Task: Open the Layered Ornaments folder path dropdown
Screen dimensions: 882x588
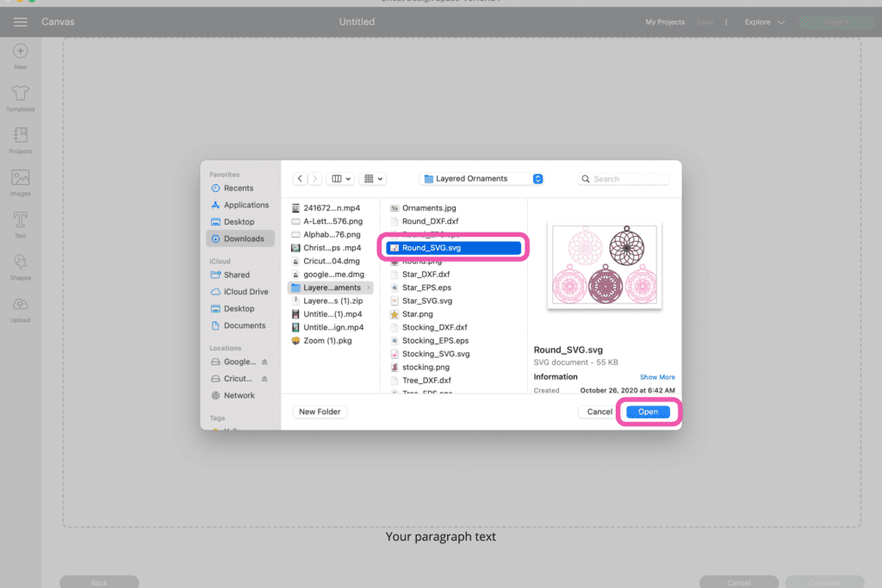Action: 481,179
